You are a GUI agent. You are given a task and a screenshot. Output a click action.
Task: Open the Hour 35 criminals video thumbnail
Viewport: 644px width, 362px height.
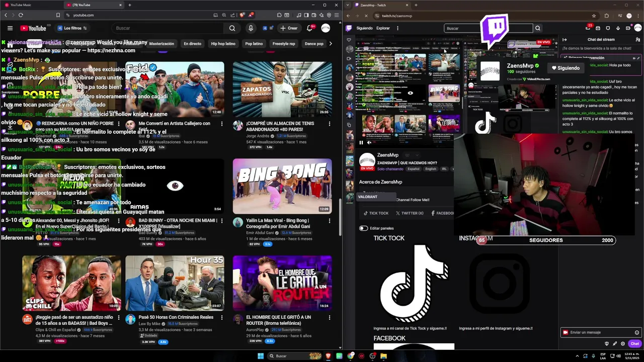point(175,283)
